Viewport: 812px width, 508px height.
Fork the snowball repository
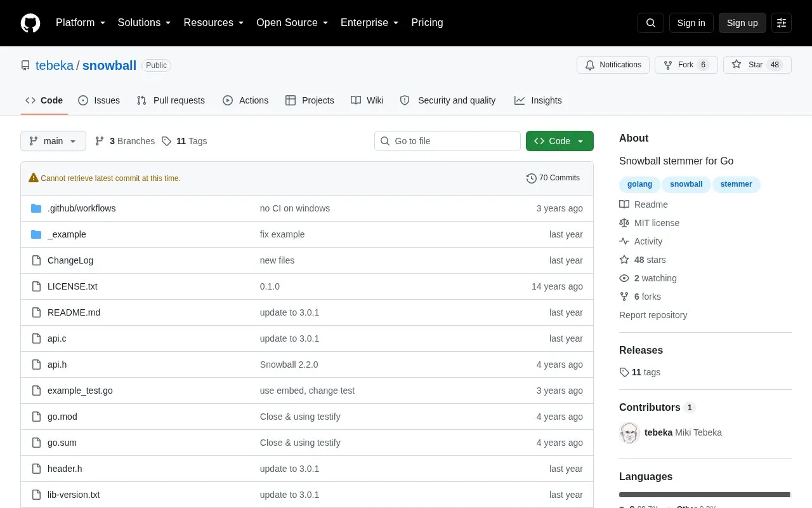pos(686,65)
